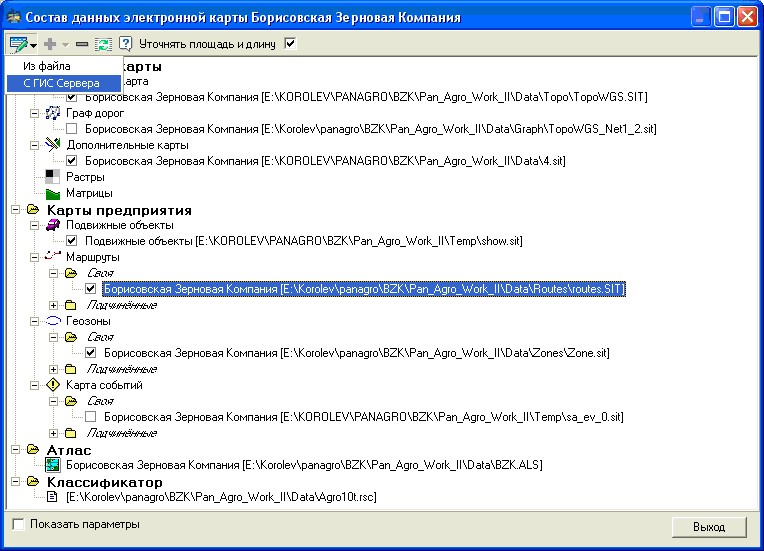This screenshot has height=551, width=764.
Task: Click the Матрицы green matrix icon
Action: point(53,193)
